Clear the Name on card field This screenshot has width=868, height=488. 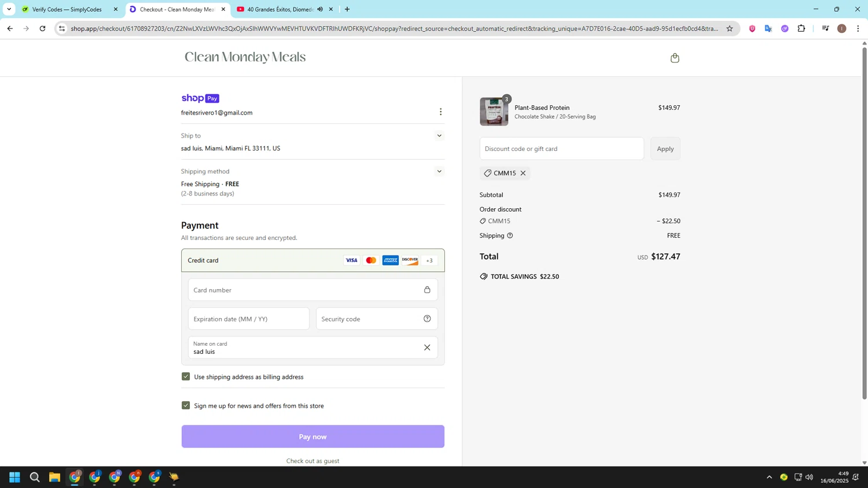(427, 347)
